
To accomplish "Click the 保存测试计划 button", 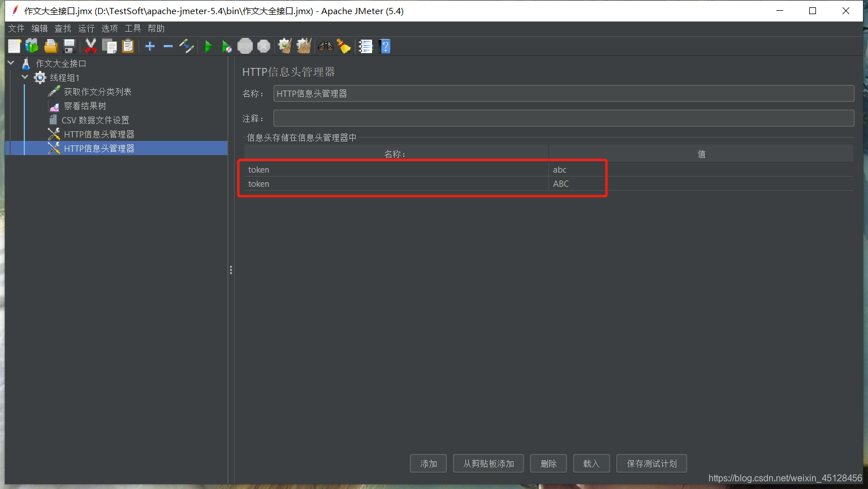I will 651,464.
